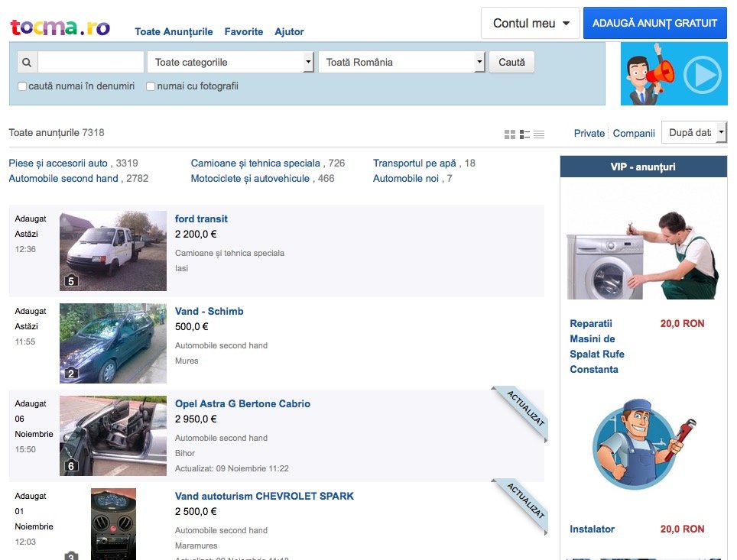The image size is (737, 560).
Task: Open the 'Vand - Schimb' listing title
Action: click(x=209, y=312)
